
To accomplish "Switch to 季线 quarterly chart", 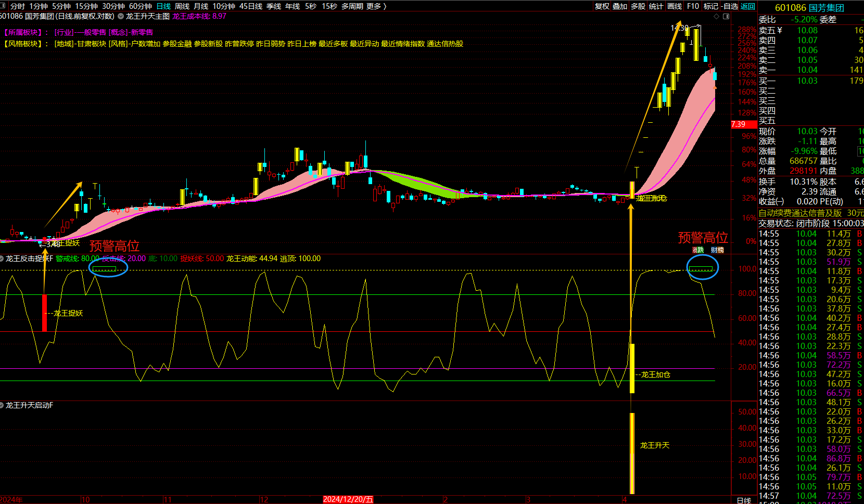I will tap(274, 6).
